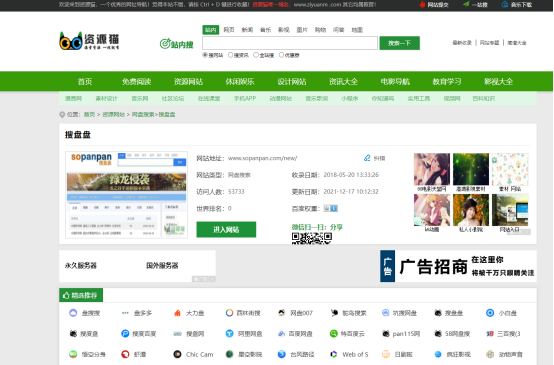Click the orange icon of 大力盘
Image resolution: width=554 pixels, height=365 pixels.
(x=177, y=313)
